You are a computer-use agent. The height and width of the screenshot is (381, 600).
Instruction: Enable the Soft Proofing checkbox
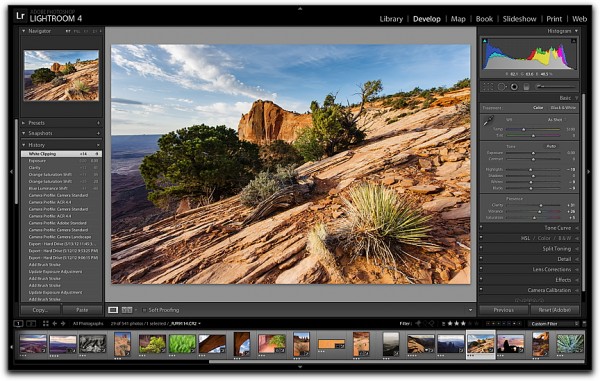144,310
